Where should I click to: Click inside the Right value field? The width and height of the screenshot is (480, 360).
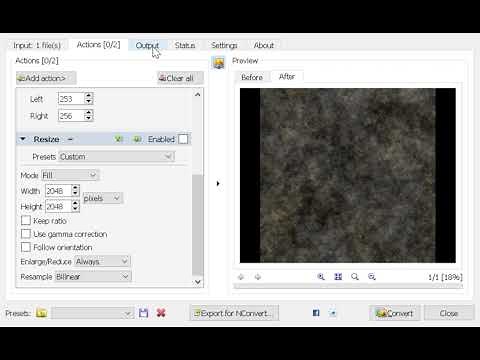(71, 116)
